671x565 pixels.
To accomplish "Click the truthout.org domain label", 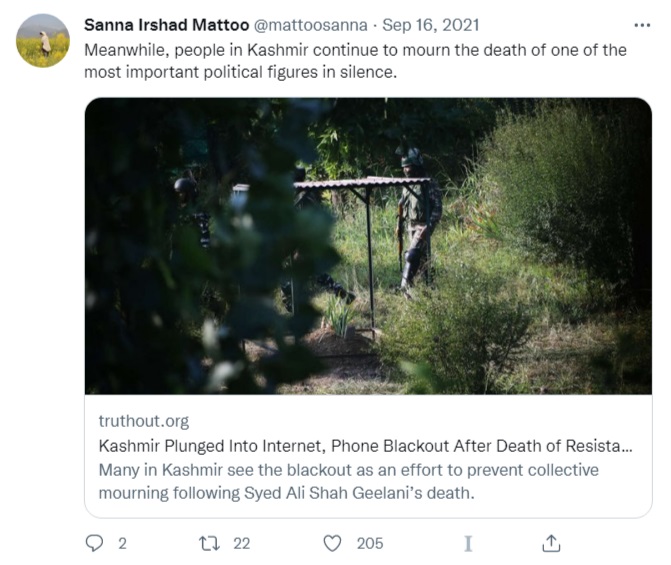I will pyautogui.click(x=143, y=421).
